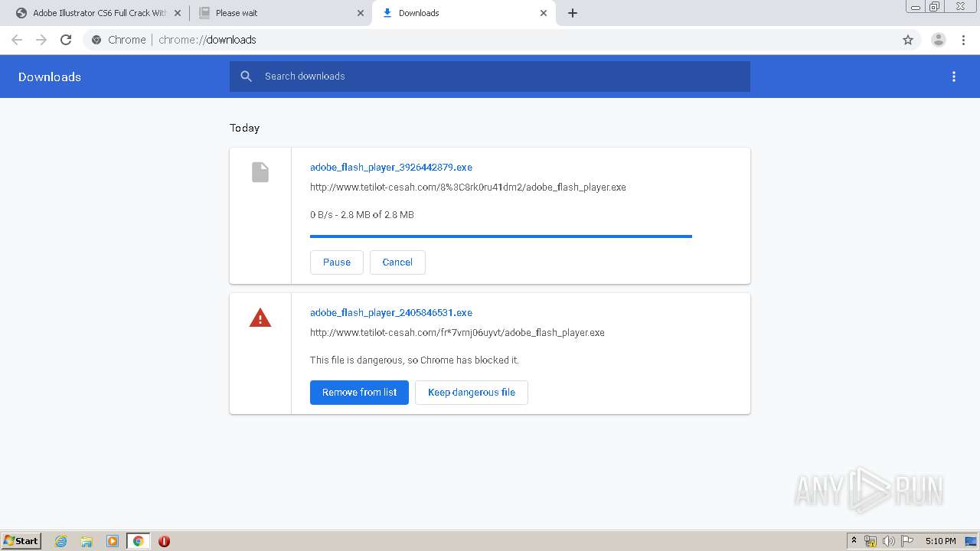Screen dimensions: 980x551
Task: Open the Chrome three-dot browser menu
Action: [x=963, y=40]
